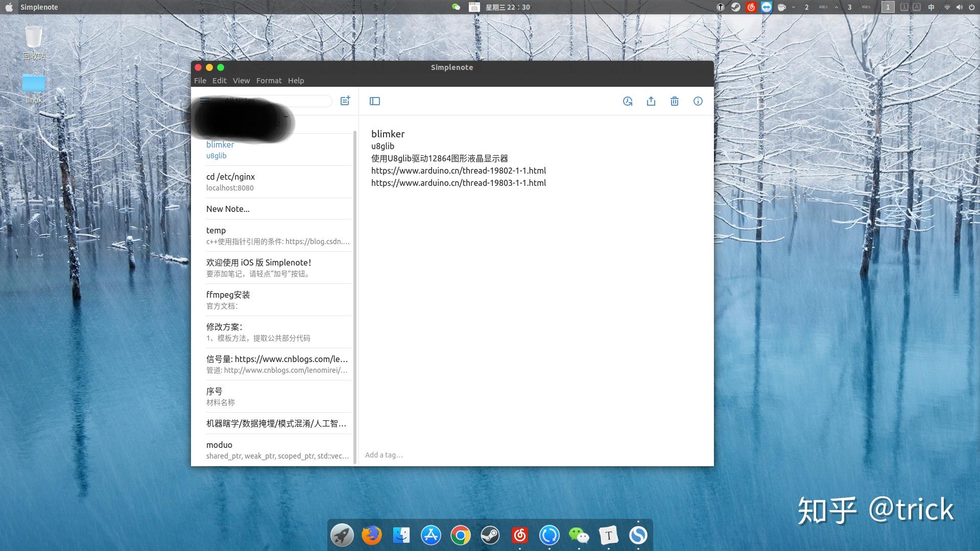Open the note info panel icon
This screenshot has height=551, width=980.
[698, 101]
